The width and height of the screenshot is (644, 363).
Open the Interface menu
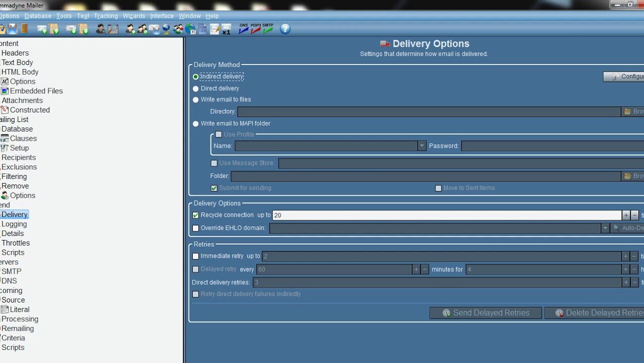point(162,16)
